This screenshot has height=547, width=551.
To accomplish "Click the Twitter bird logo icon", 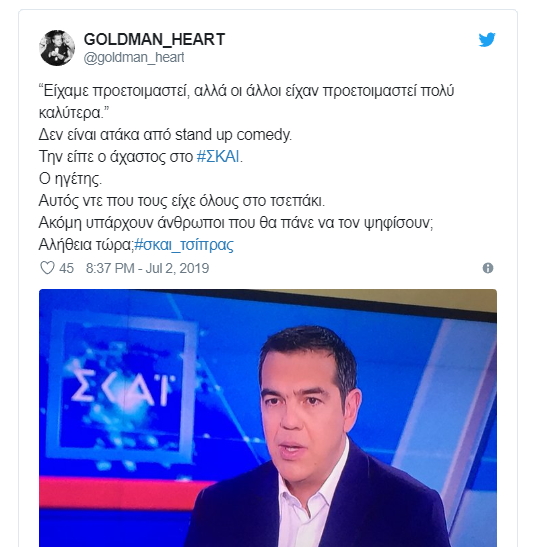I will [487, 39].
